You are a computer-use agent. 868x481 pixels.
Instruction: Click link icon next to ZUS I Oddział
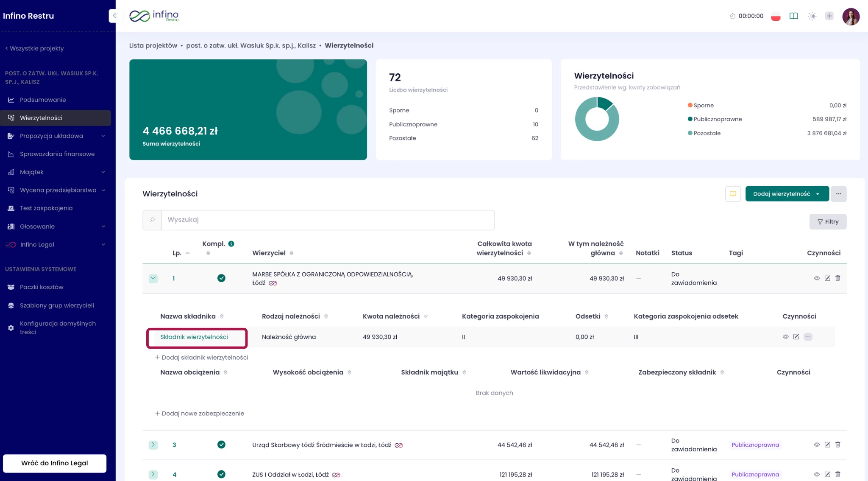(336, 475)
